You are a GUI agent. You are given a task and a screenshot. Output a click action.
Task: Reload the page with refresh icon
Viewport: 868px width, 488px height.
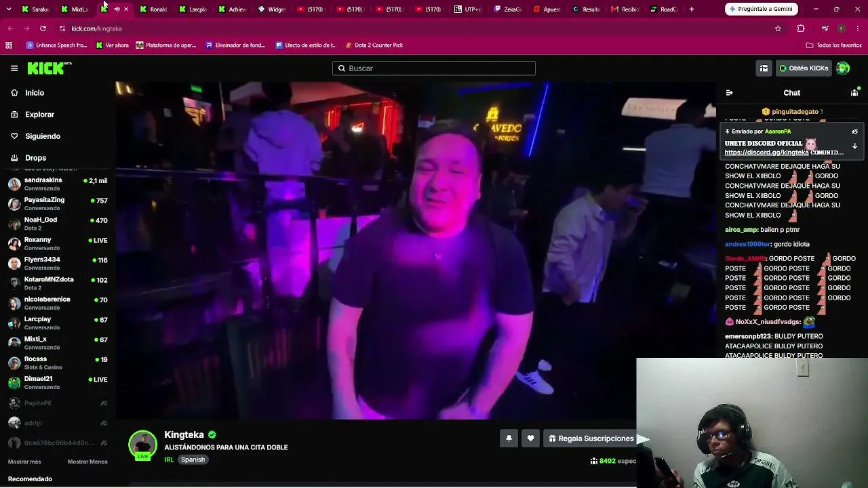[x=43, y=28]
